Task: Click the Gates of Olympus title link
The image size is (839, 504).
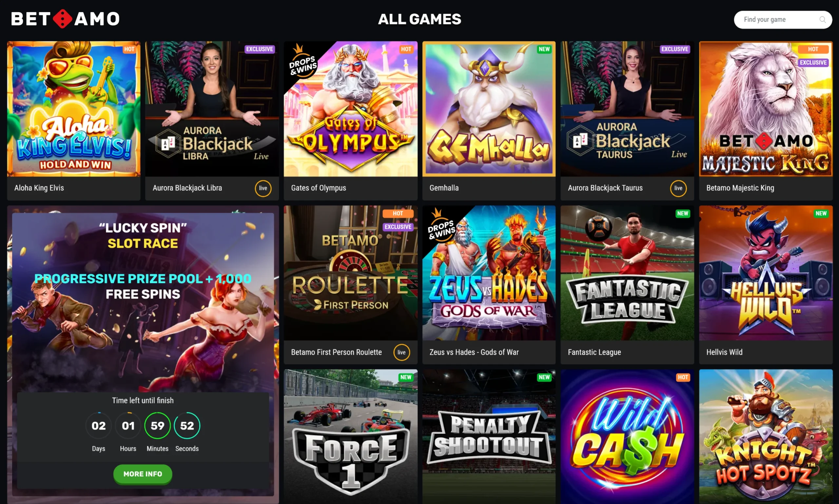Action: pos(319,188)
